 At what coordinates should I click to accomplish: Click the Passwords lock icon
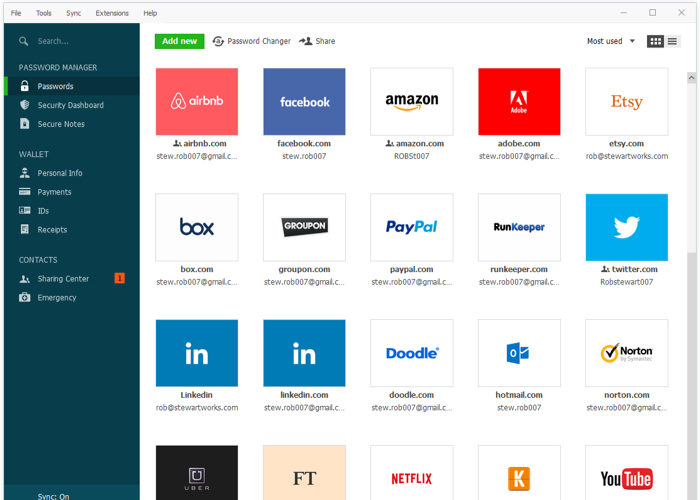(25, 86)
